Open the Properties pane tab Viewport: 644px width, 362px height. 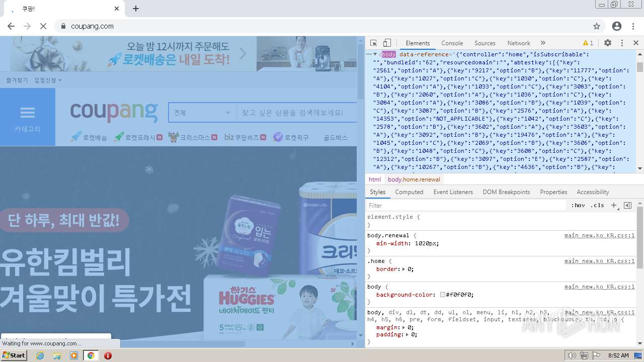[553, 192]
